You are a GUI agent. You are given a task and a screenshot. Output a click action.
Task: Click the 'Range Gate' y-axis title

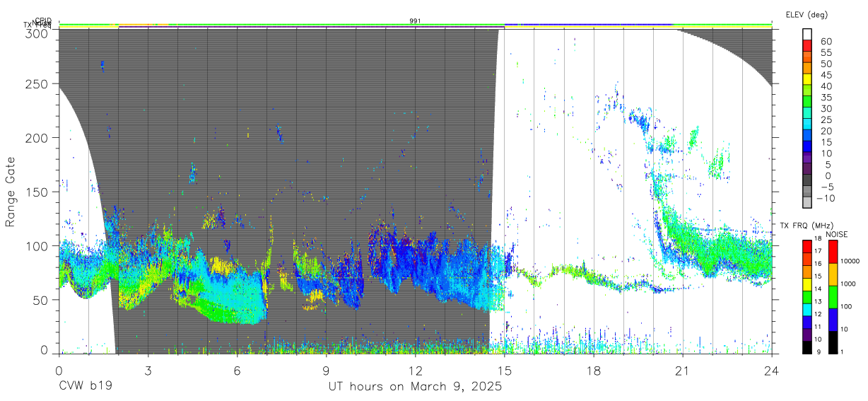[11, 192]
